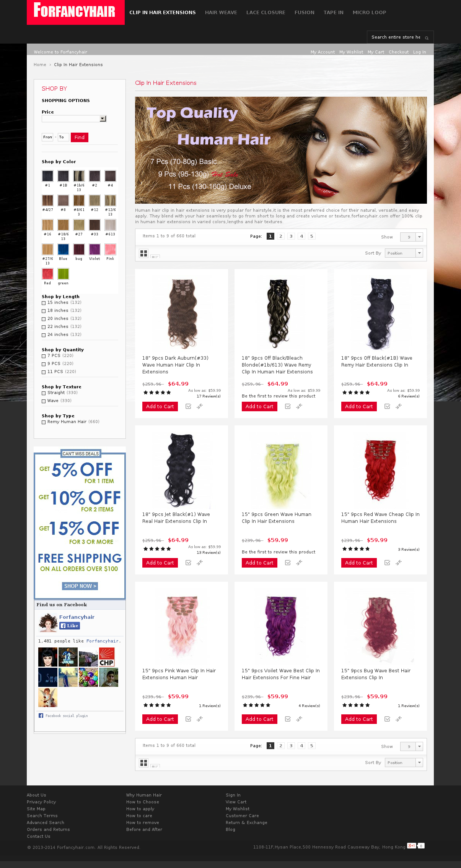Viewport: 461px width, 868px height.
Task: Open the Lace Closure menu item
Action: 266,13
